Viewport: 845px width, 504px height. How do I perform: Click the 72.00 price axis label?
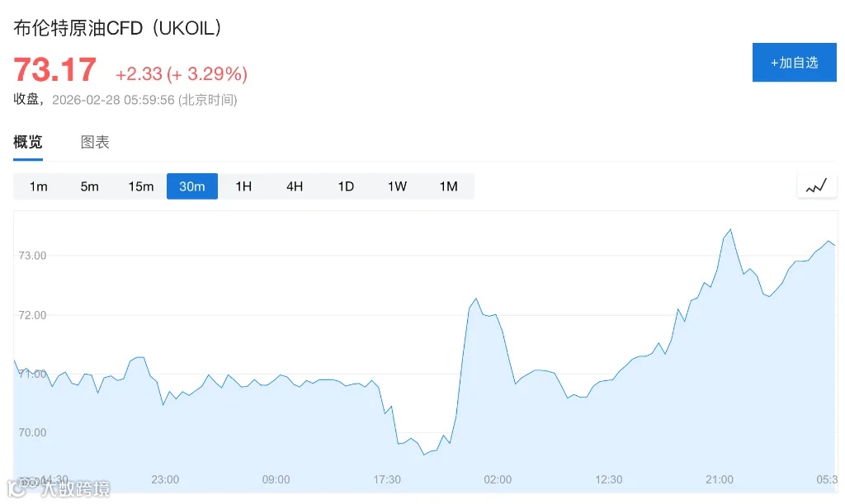coord(32,315)
